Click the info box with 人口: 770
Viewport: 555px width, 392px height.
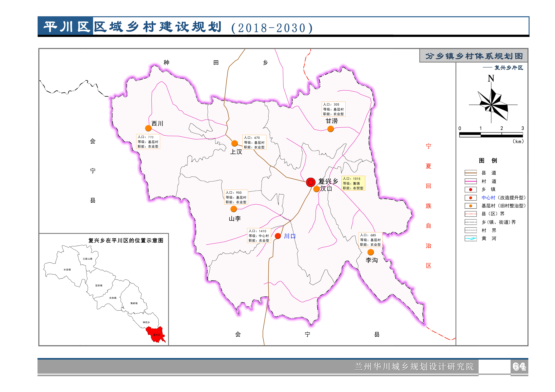[x=148, y=142]
